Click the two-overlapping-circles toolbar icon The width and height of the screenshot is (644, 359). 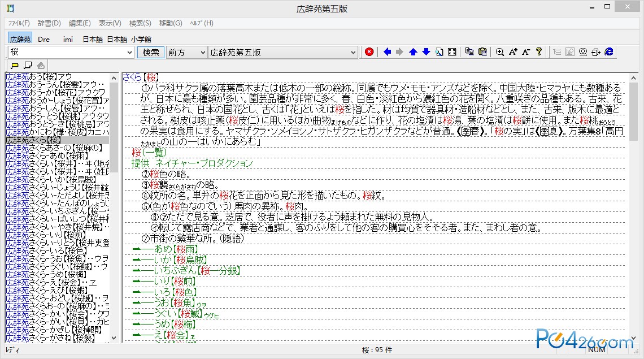(583, 52)
